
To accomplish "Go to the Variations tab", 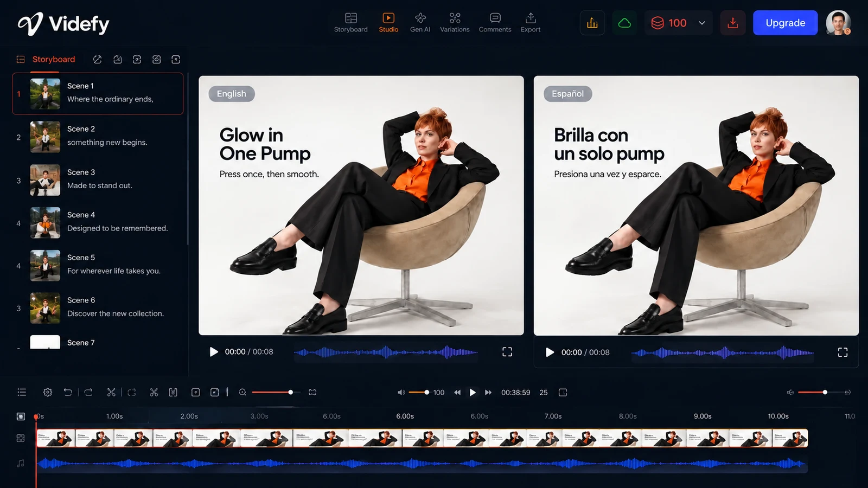I will tap(455, 23).
